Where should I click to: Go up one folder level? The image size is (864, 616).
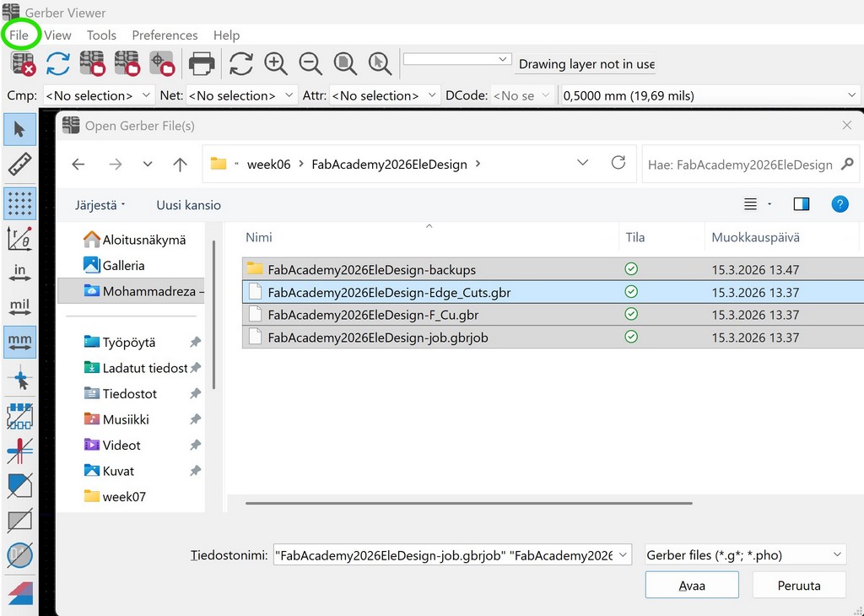181,165
